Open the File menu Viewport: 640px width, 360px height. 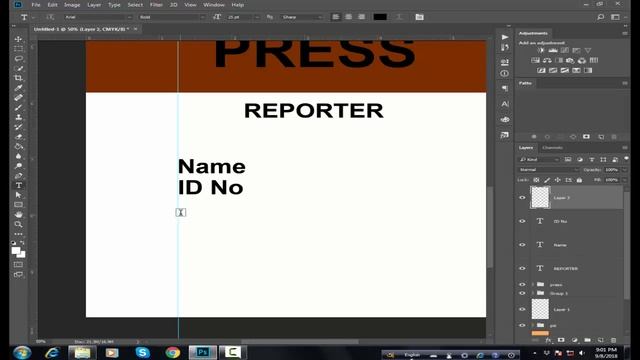[x=36, y=5]
